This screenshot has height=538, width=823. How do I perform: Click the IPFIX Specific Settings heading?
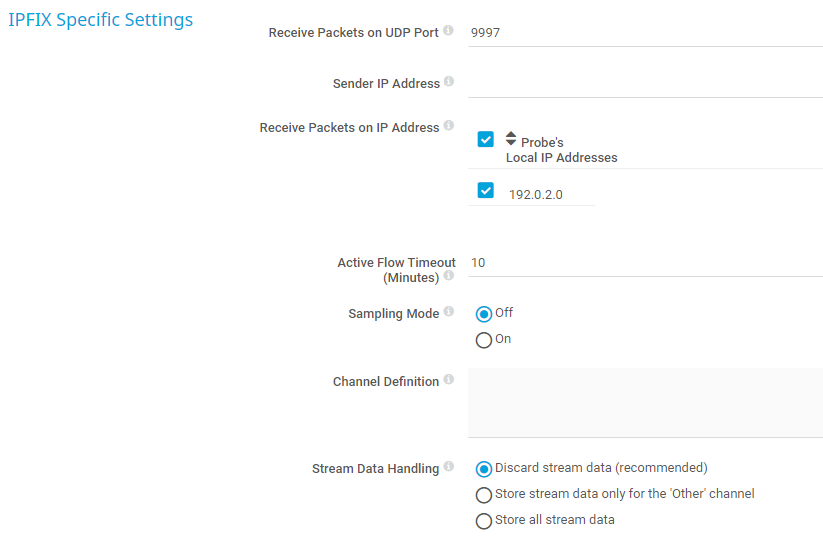click(x=101, y=20)
